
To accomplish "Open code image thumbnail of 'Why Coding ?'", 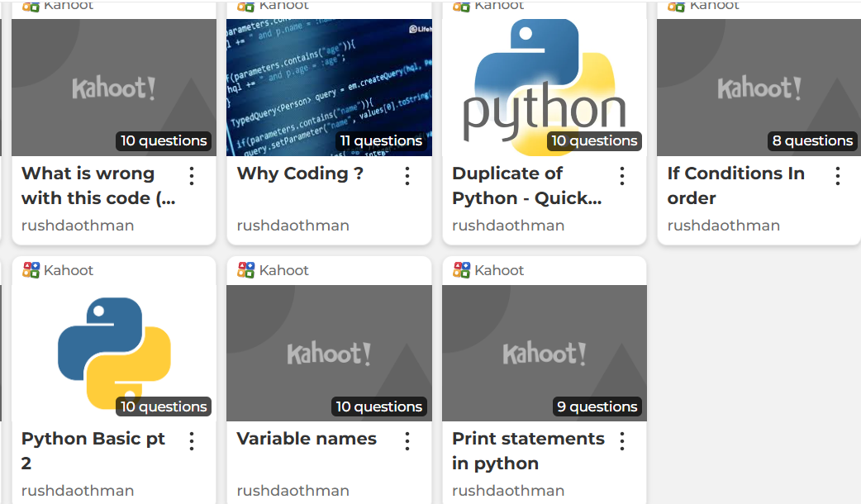I will tap(330, 88).
